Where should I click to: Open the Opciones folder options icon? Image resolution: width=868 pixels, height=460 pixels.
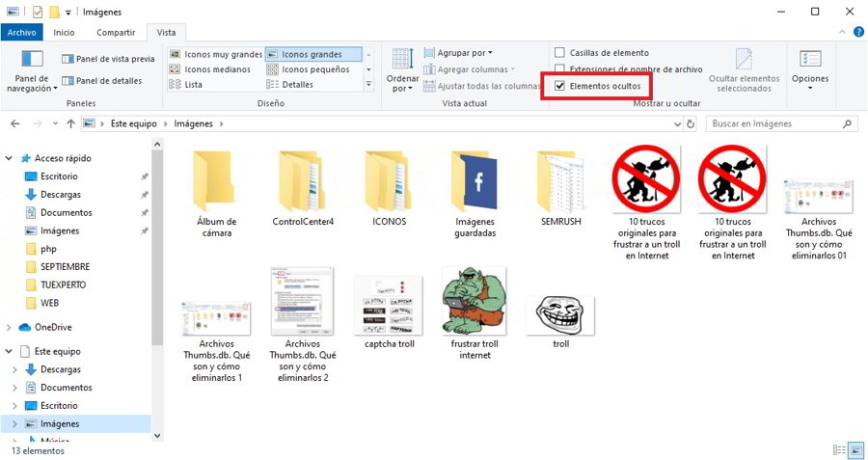(809, 62)
